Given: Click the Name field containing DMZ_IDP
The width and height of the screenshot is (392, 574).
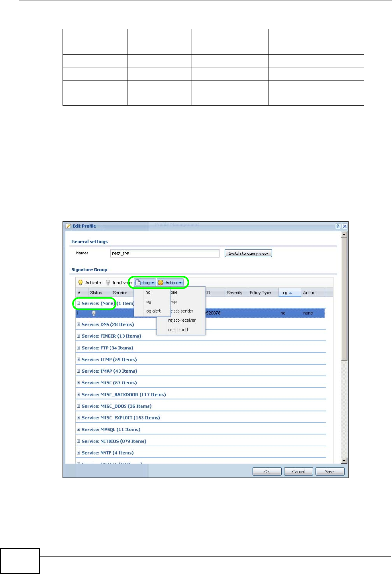Looking at the screenshot, I should (x=165, y=254).
